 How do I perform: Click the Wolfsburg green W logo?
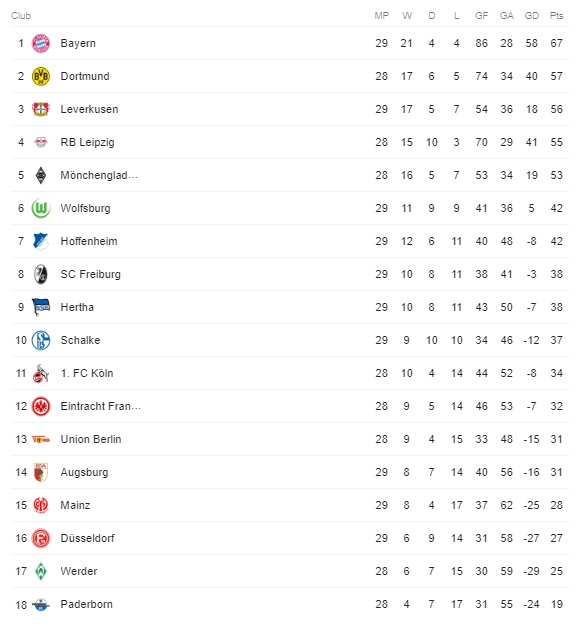coord(41,208)
